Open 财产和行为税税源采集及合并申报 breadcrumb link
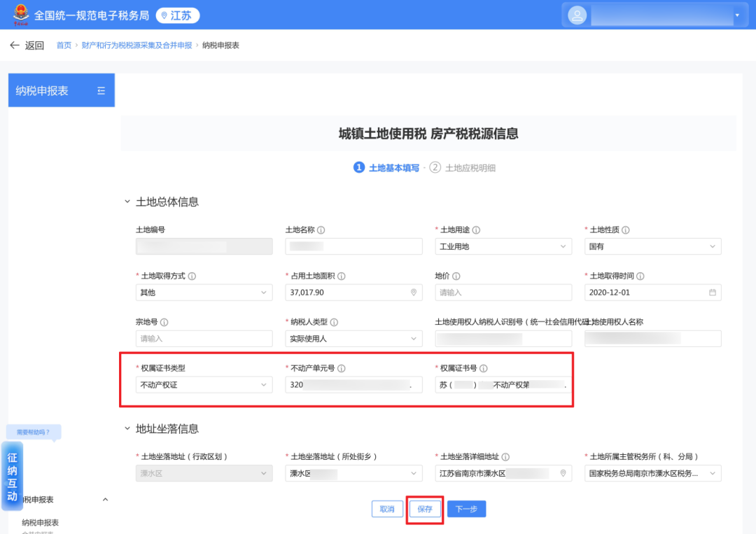Image resolution: width=756 pixels, height=534 pixels. click(136, 45)
